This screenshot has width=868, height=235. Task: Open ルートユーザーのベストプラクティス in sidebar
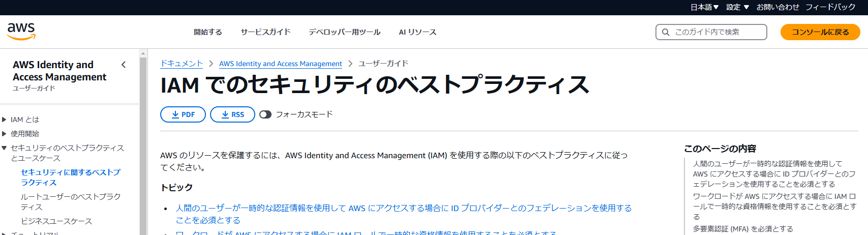71,201
